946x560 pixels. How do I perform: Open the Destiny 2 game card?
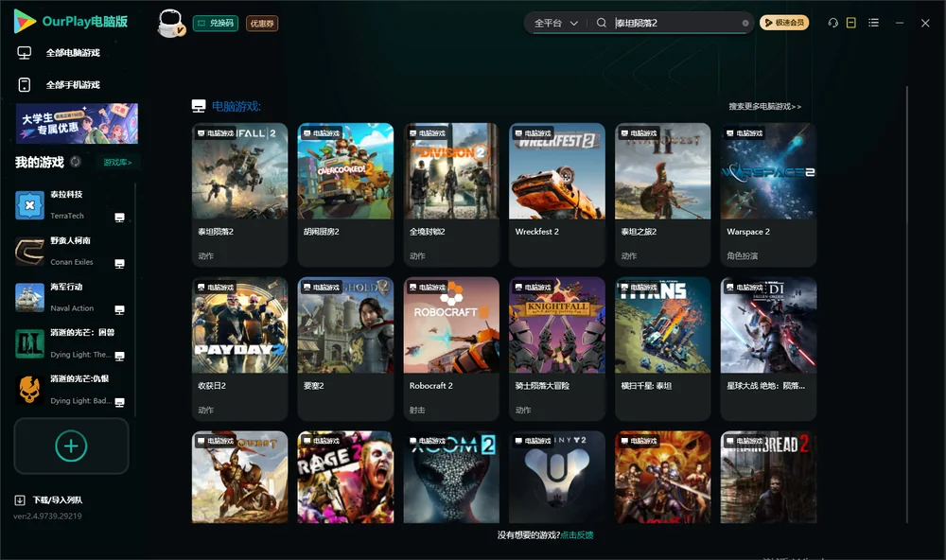click(x=557, y=477)
